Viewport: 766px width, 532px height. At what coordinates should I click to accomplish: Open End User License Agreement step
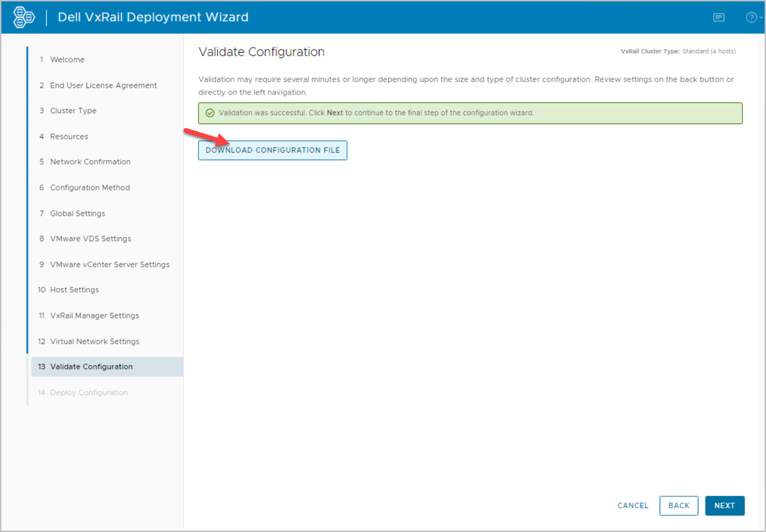click(x=103, y=85)
